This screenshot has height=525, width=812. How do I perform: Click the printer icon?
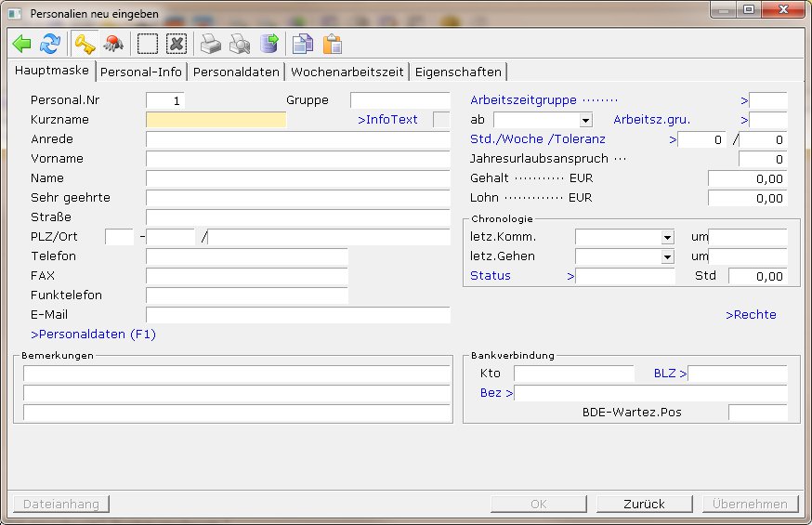(212, 44)
